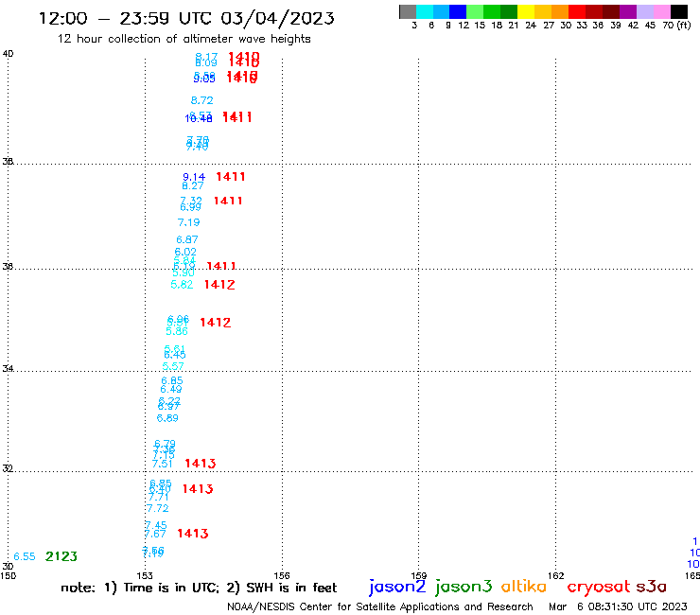Click the wave height value 8.27
This screenshot has height=615, width=700.
tap(193, 185)
